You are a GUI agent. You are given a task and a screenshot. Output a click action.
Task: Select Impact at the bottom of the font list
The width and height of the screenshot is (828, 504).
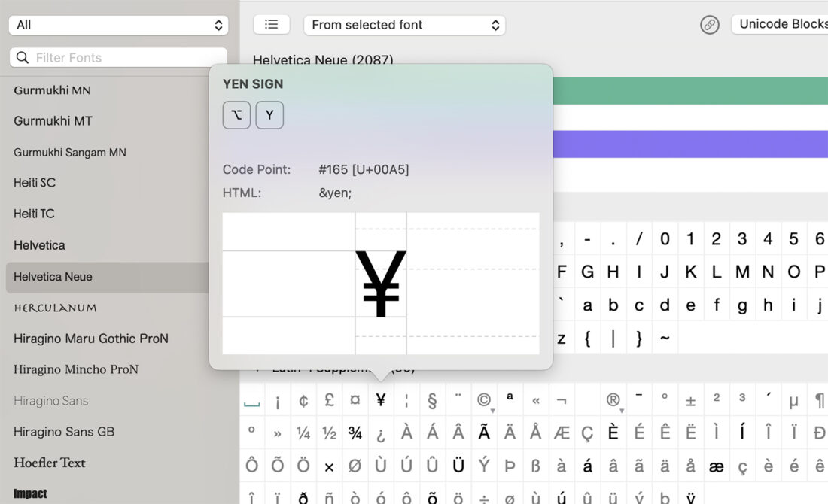pos(29,493)
